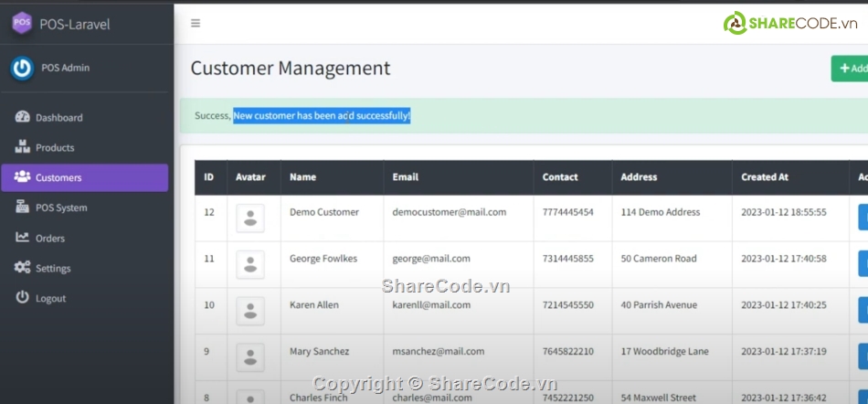The height and width of the screenshot is (404, 868).
Task: Click the Customers people icon
Action: pos(22,176)
